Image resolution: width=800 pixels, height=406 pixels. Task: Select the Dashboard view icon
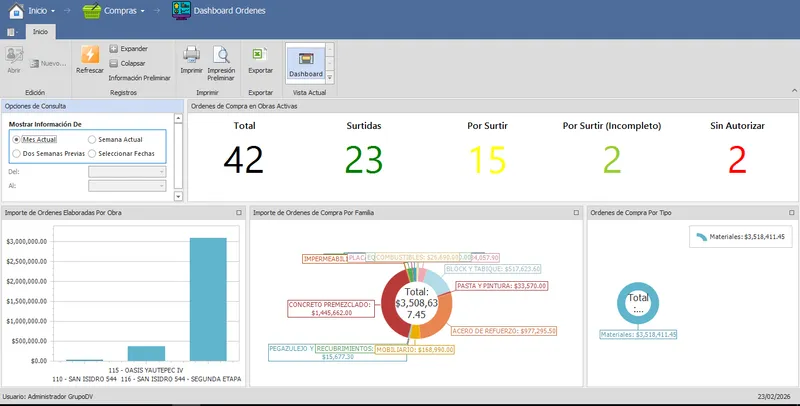tap(306, 59)
